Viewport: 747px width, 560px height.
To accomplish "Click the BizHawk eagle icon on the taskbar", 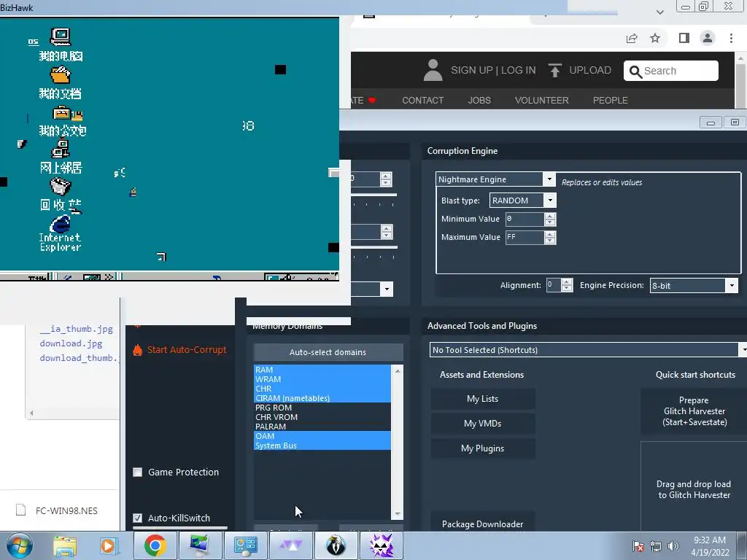I will click(336, 545).
